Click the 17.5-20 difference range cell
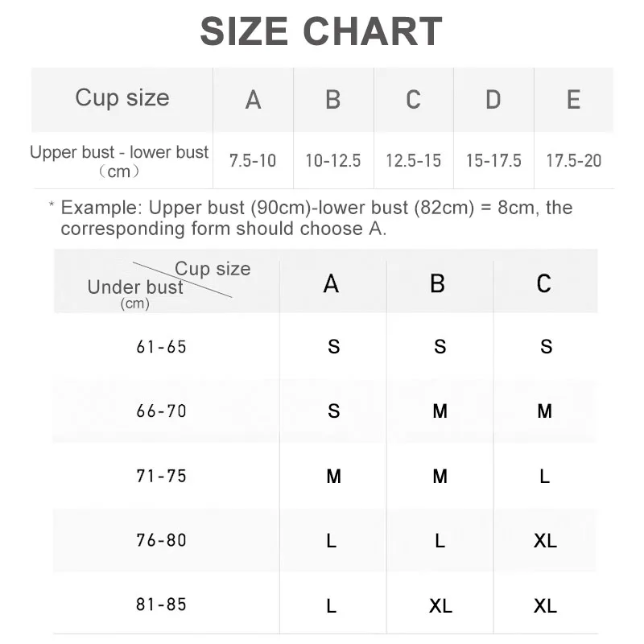 573,161
